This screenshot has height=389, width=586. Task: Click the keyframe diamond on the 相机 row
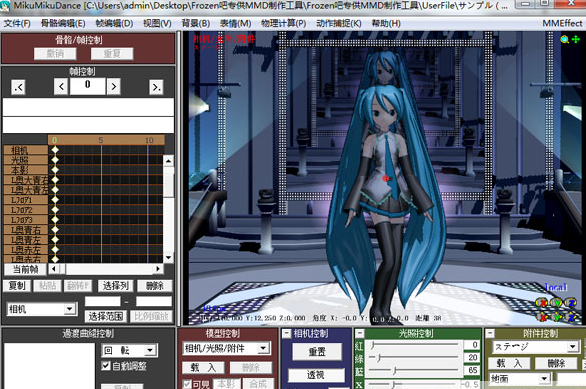[55, 150]
